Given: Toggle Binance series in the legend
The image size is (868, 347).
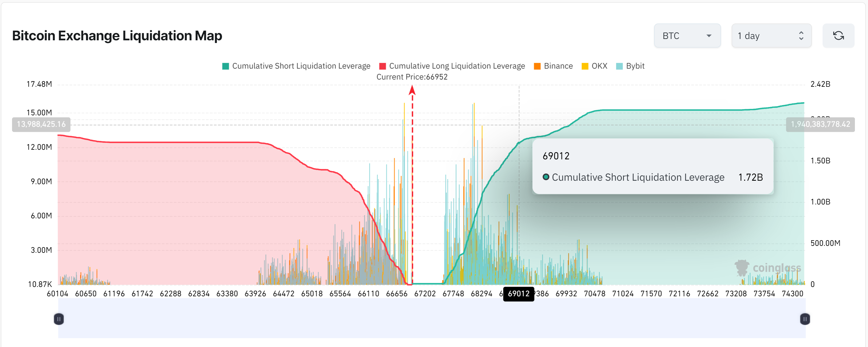Looking at the screenshot, I should tap(558, 66).
